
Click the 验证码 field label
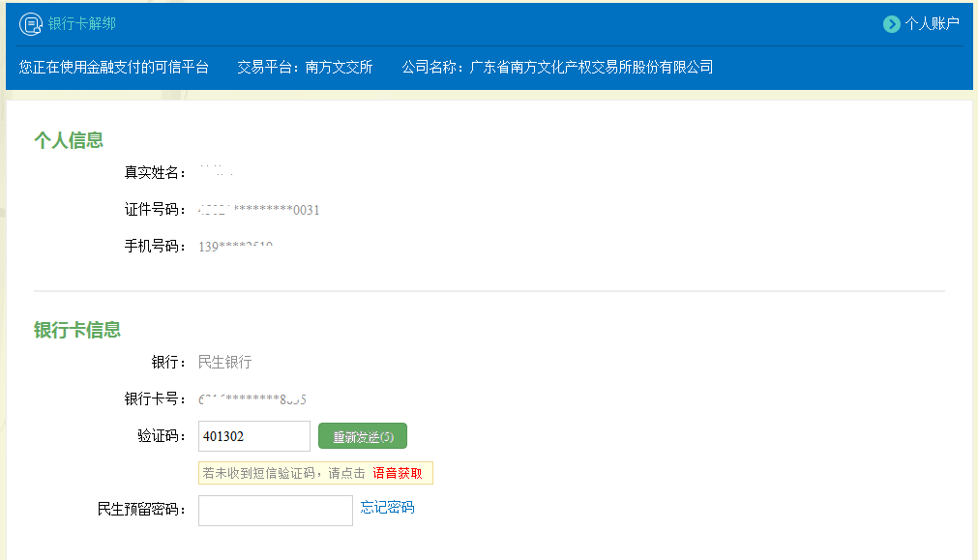click(x=162, y=436)
